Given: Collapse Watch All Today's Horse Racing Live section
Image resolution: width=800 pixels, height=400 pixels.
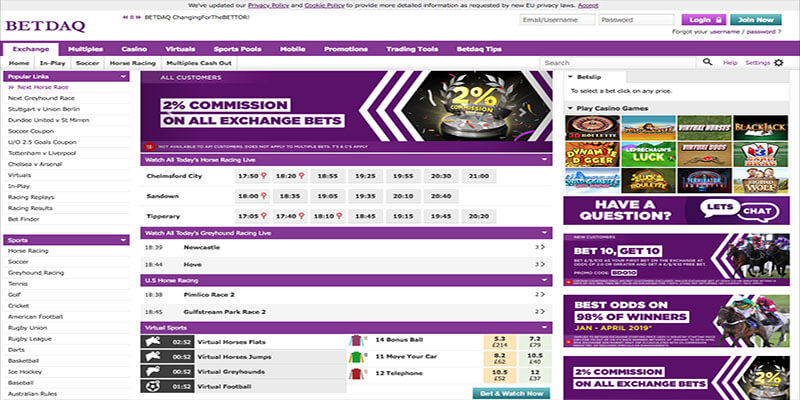Looking at the screenshot, I should click(545, 160).
